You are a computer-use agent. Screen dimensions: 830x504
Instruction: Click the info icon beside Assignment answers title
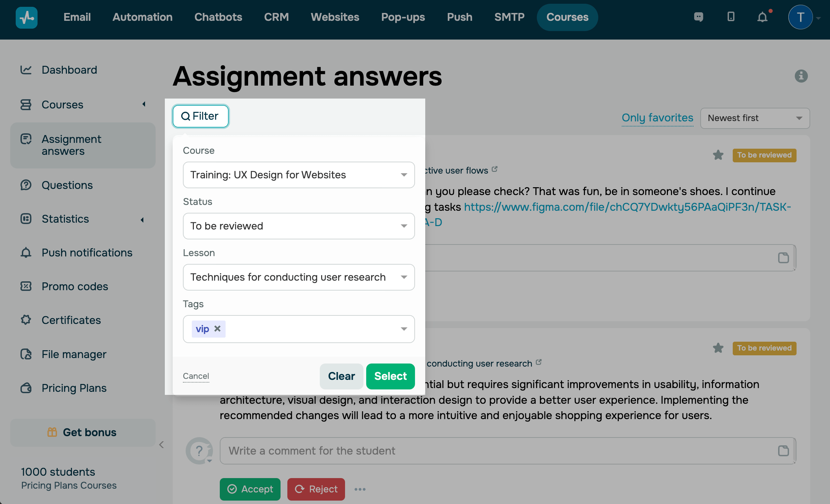(801, 76)
